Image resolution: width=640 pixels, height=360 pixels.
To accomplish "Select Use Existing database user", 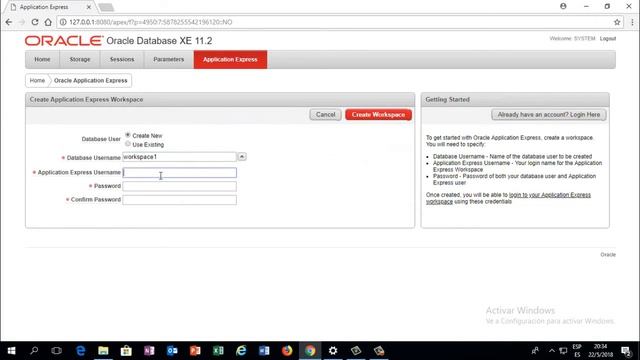I will tap(128, 144).
